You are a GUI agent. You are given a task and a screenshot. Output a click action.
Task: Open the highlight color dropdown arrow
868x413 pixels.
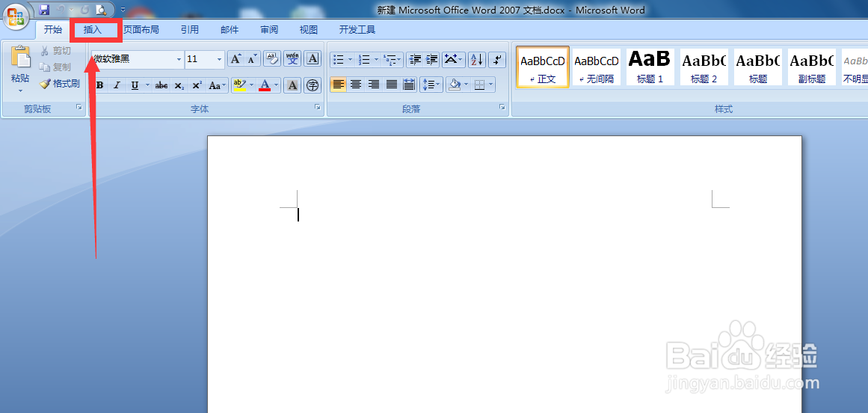pyautogui.click(x=252, y=85)
